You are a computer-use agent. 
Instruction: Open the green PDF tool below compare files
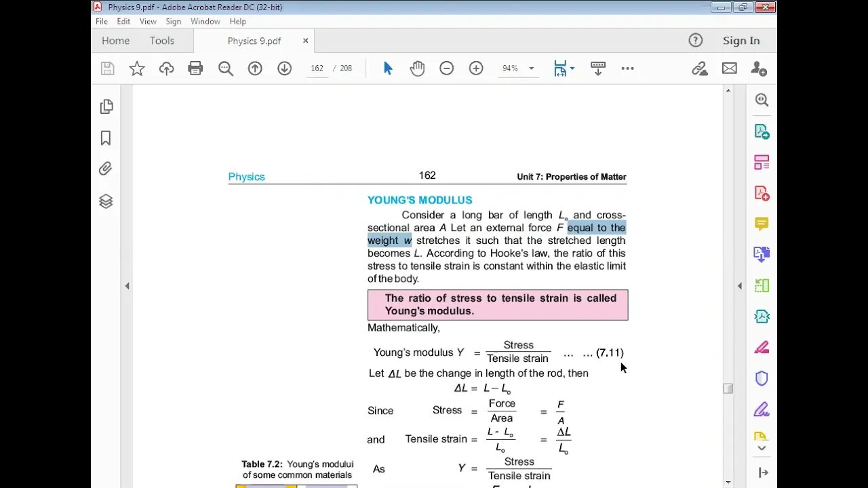tap(762, 317)
